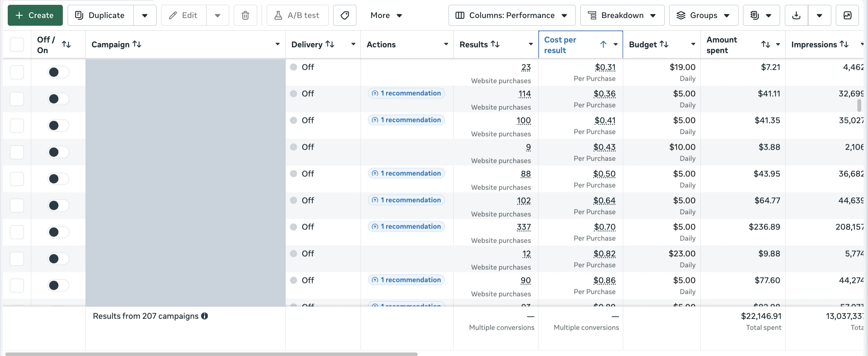The width and height of the screenshot is (868, 356).
Task: Sort by Off / On column arrows
Action: (66, 44)
